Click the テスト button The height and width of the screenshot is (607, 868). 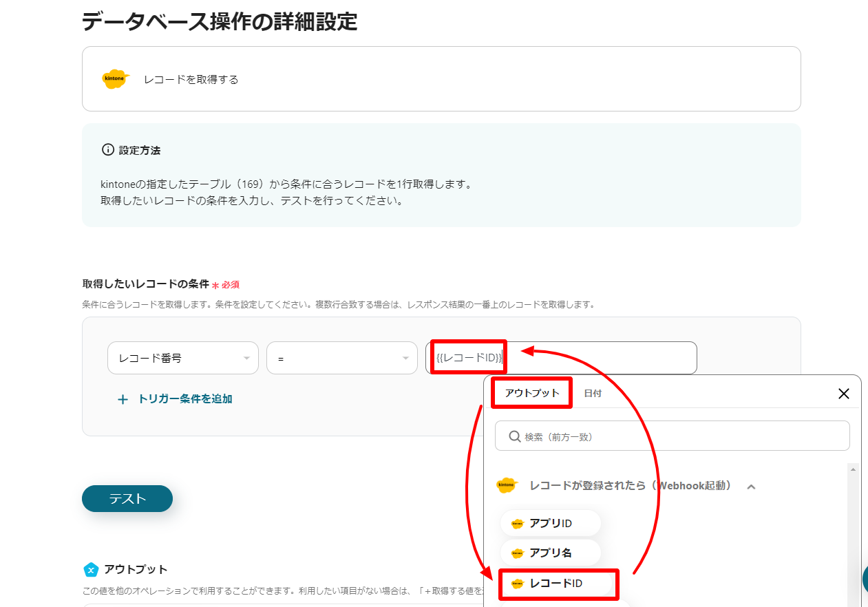coord(127,499)
